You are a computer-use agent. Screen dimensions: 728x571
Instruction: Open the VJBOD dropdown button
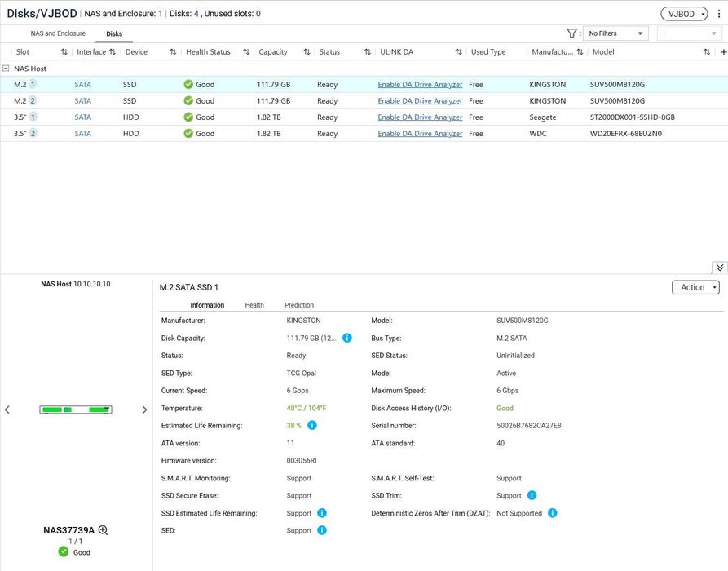[x=684, y=14]
